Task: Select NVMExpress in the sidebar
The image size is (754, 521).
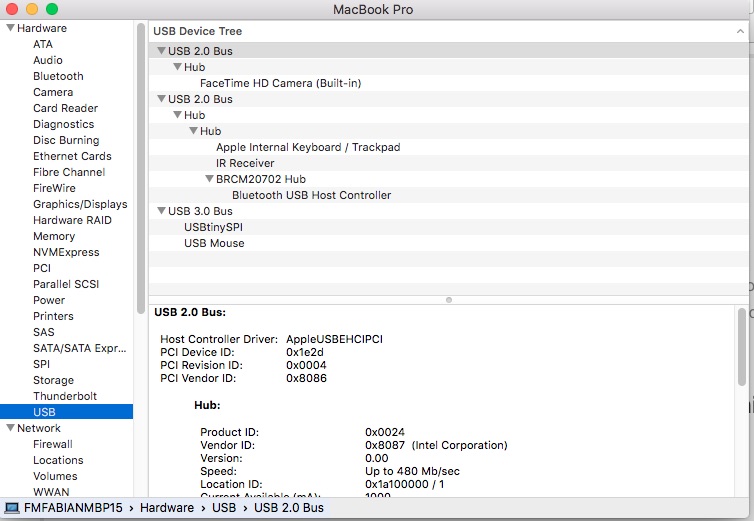Action: [x=66, y=252]
